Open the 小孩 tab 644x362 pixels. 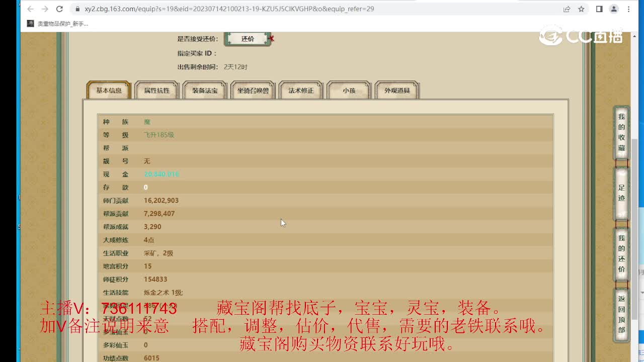(x=349, y=90)
